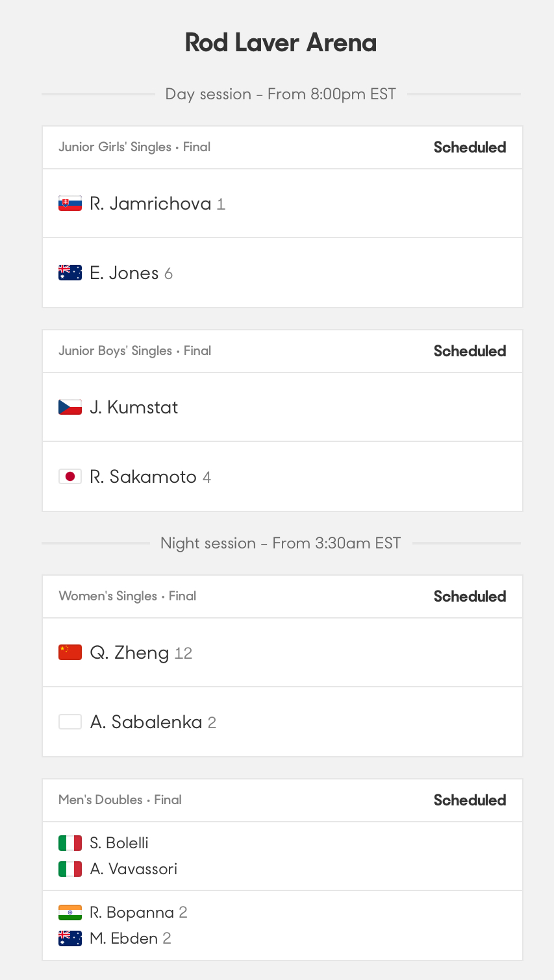Viewport: 554px width, 980px height.
Task: Click Japan flag next to R. Sakamoto
Action: [70, 476]
